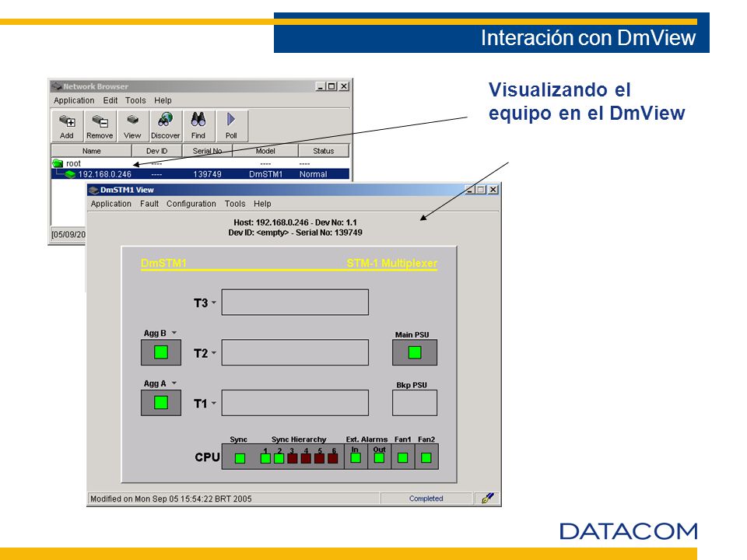The width and height of the screenshot is (747, 560).
Task: Sort by the Dev ID column header
Action: [156, 151]
